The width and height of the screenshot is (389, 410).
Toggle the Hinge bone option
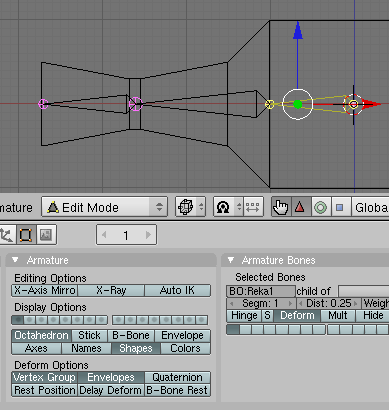pyautogui.click(x=244, y=316)
